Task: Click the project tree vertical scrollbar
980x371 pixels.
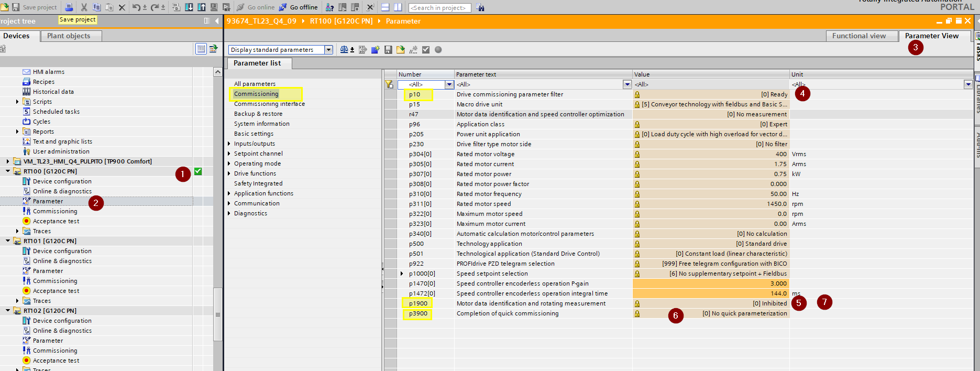Action: (x=218, y=314)
